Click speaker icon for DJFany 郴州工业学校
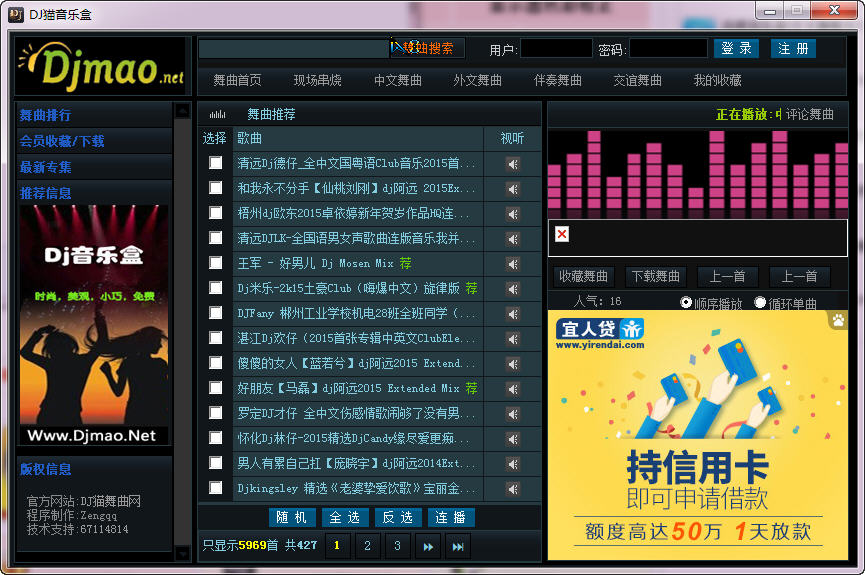Viewport: 865px width, 575px height. pos(513,314)
